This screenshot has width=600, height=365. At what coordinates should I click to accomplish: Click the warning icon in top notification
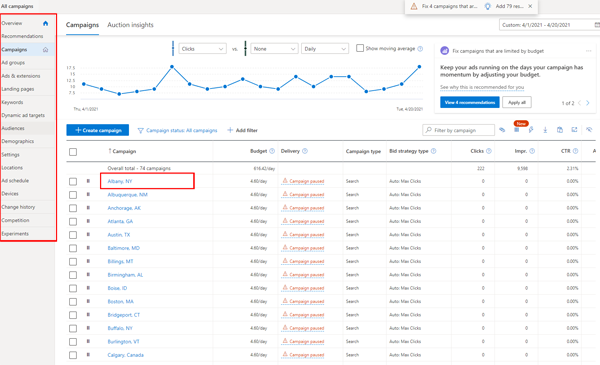[x=414, y=7]
